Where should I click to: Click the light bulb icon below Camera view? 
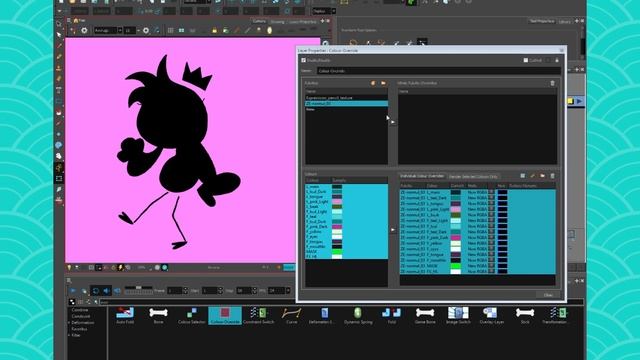tap(69, 267)
